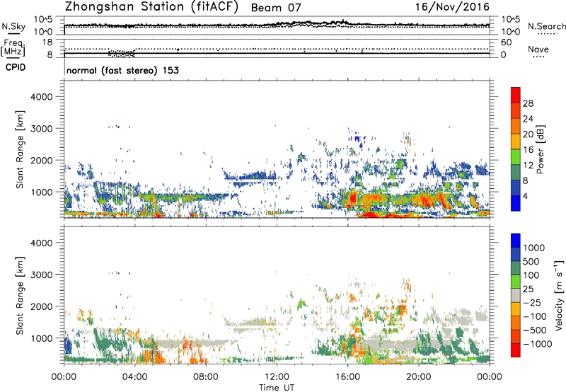This screenshot has height=392, width=566.
Task: Click the 25 label on Velocity colorbar
Action: pos(528,289)
